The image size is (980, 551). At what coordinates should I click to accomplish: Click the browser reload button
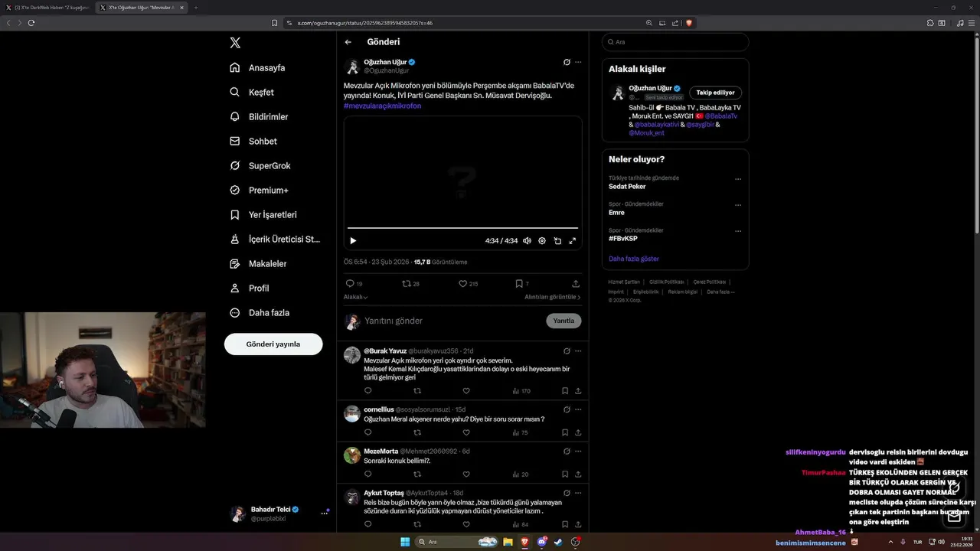pyautogui.click(x=31, y=23)
